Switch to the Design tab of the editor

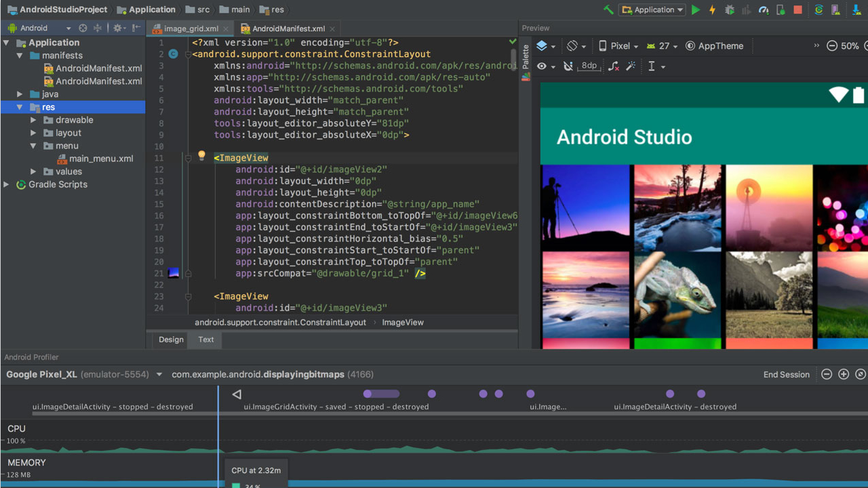point(170,340)
